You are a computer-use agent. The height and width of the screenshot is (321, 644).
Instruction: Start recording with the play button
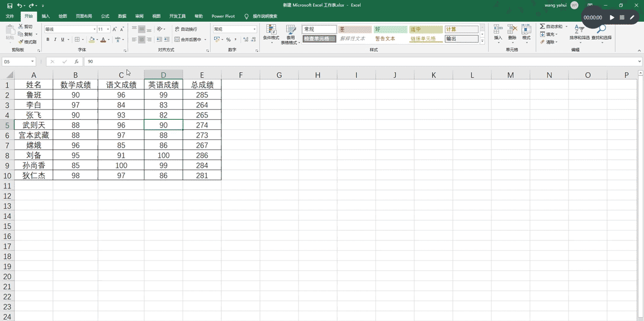click(x=612, y=18)
